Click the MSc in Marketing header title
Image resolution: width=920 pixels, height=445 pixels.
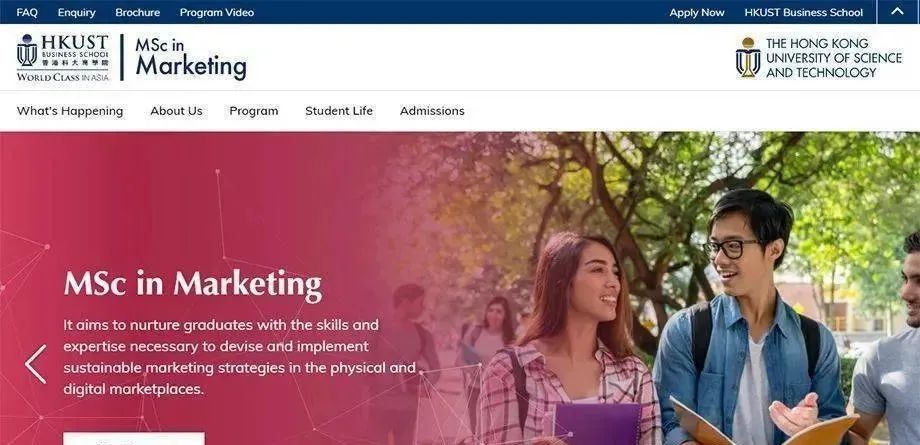[x=191, y=58]
